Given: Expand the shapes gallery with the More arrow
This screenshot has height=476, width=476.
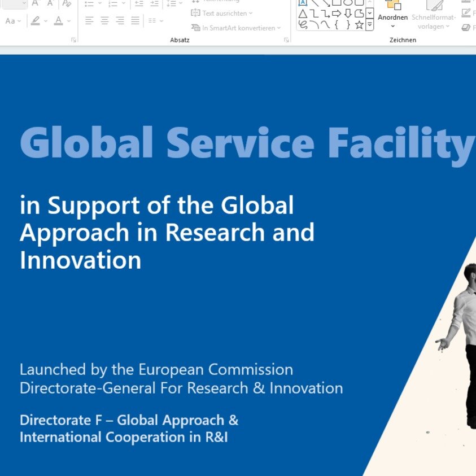Looking at the screenshot, I should pyautogui.click(x=369, y=25).
